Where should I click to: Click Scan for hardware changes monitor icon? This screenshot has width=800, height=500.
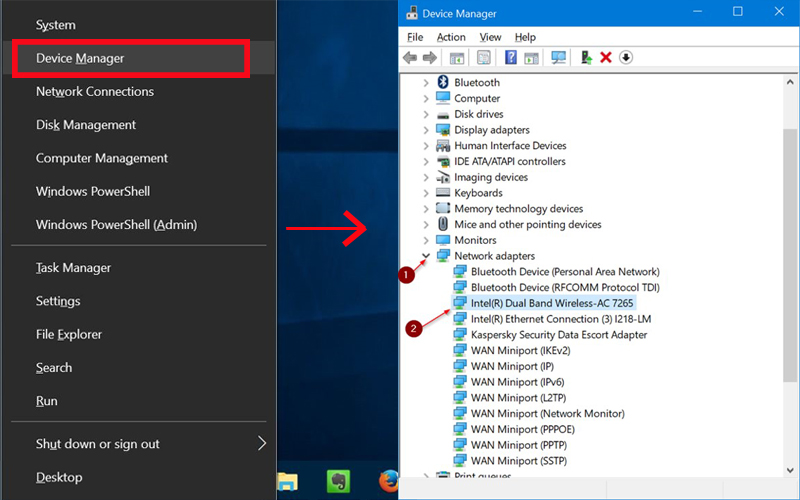tap(559, 58)
